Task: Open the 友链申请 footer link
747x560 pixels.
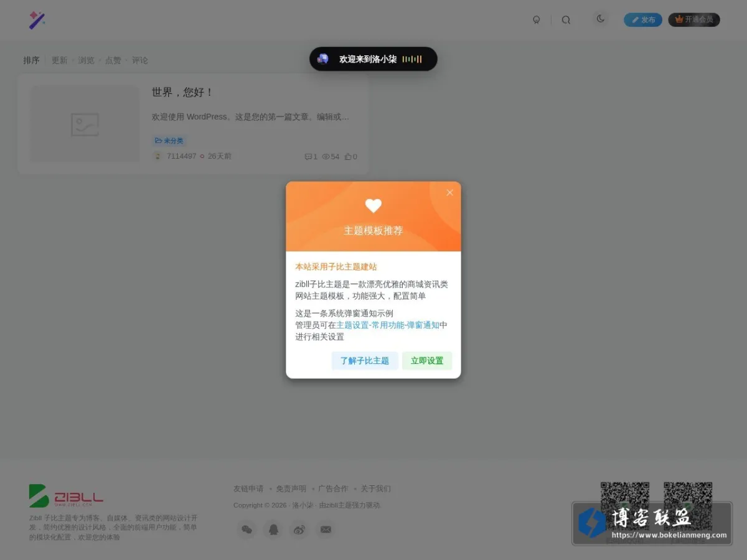Action: coord(248,488)
